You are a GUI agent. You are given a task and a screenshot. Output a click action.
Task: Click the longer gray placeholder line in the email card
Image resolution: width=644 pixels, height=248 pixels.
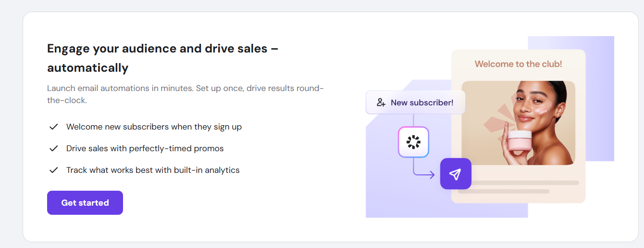pyautogui.click(x=524, y=183)
